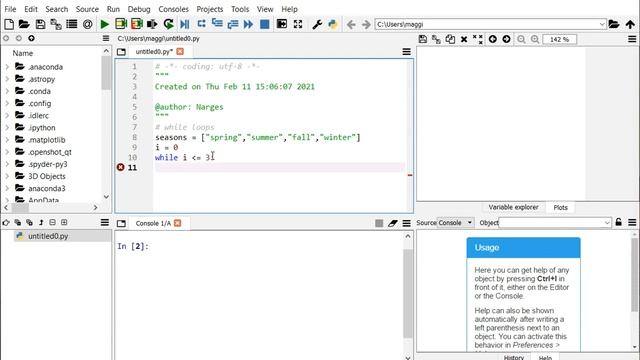Expand the .astropy folder
The width and height of the screenshot is (640, 360).
[x=7, y=79]
